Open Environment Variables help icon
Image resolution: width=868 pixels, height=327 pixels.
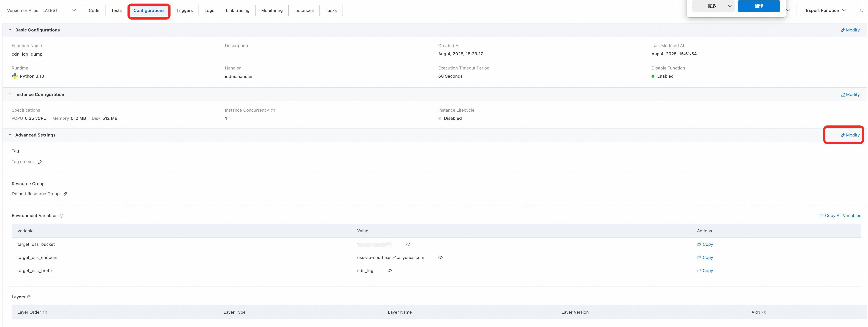click(x=61, y=216)
